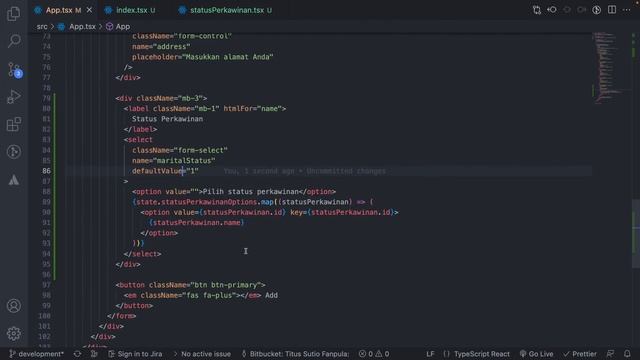
Task: Open the Accounts menu icon
Action: (14, 306)
